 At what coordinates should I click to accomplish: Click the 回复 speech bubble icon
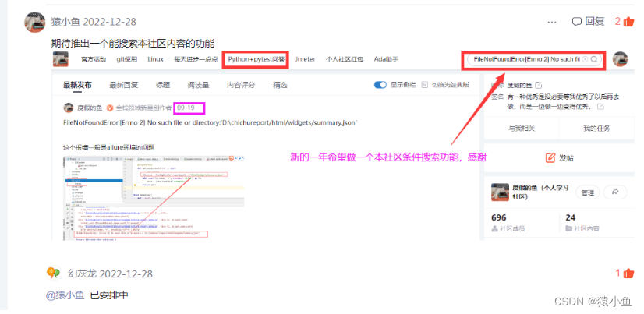click(577, 22)
